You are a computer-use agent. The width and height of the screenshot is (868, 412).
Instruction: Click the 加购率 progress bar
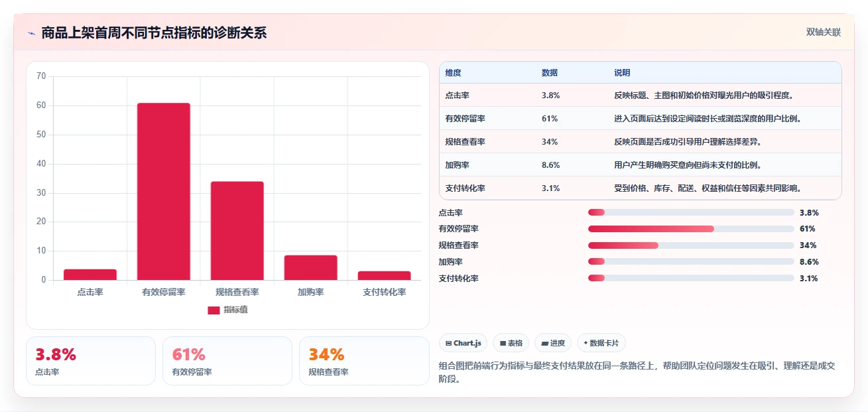(691, 262)
